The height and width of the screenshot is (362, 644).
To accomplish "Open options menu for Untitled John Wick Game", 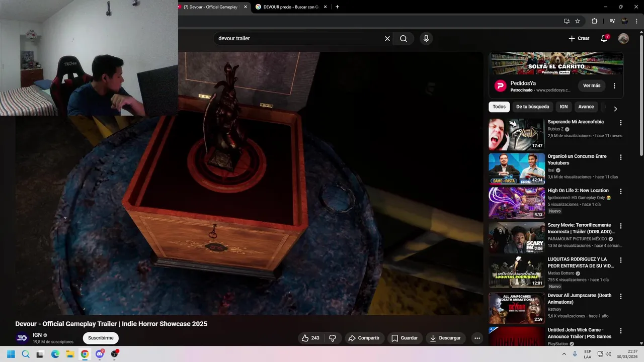I will pyautogui.click(x=620, y=331).
